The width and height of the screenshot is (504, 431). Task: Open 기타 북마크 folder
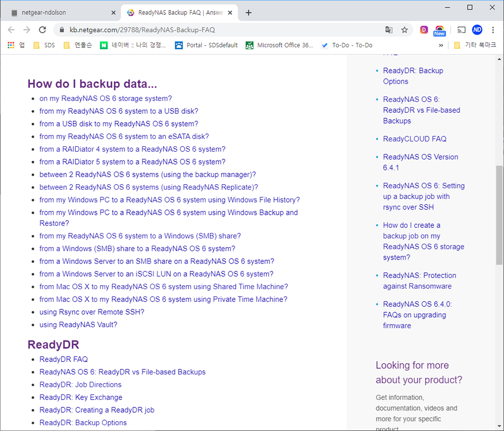tap(475, 45)
